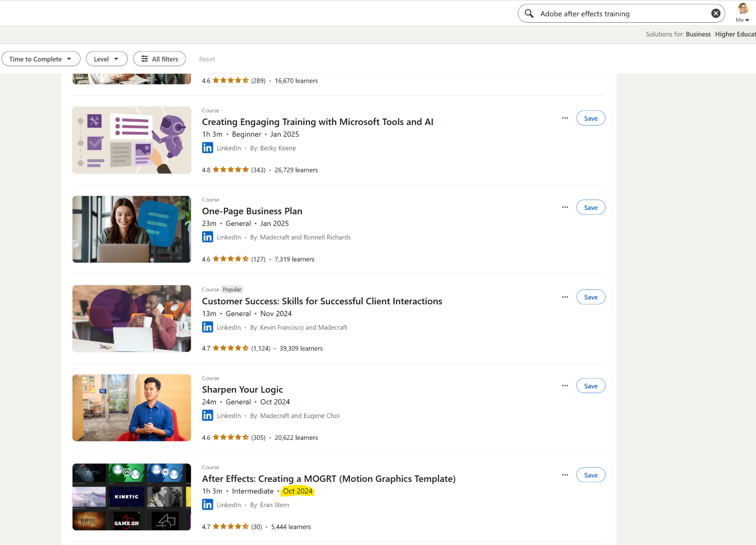Open the All filters panel
The image size is (756, 545).
click(x=159, y=59)
